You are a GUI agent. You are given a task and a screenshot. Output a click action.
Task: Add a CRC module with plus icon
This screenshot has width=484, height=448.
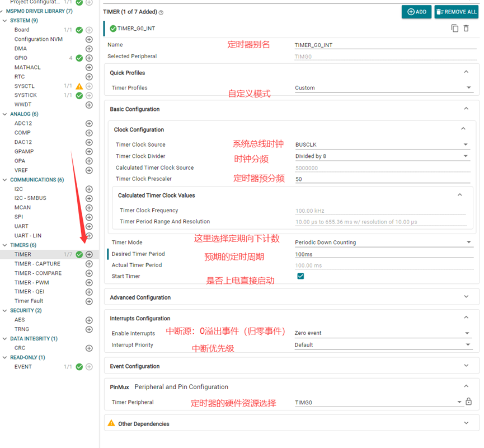pyautogui.click(x=88, y=347)
